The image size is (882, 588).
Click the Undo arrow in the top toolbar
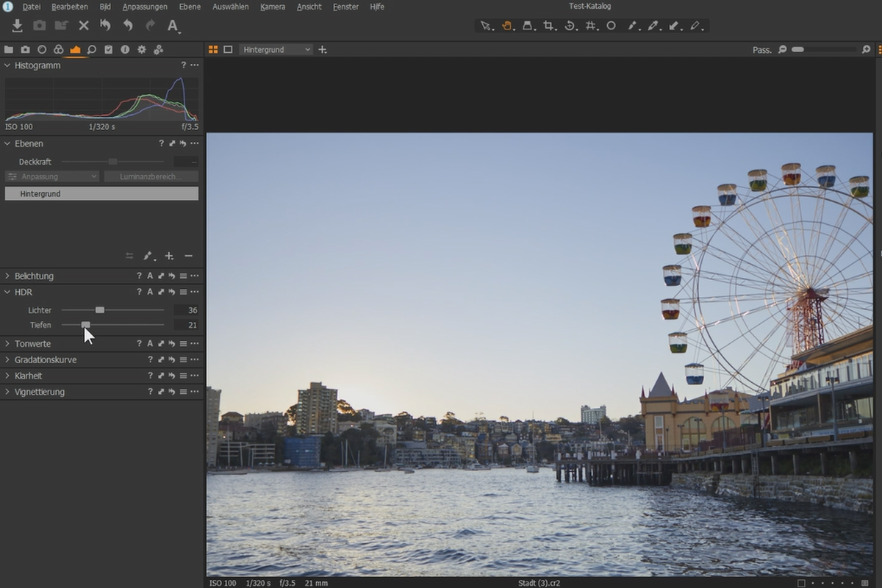coord(128,26)
